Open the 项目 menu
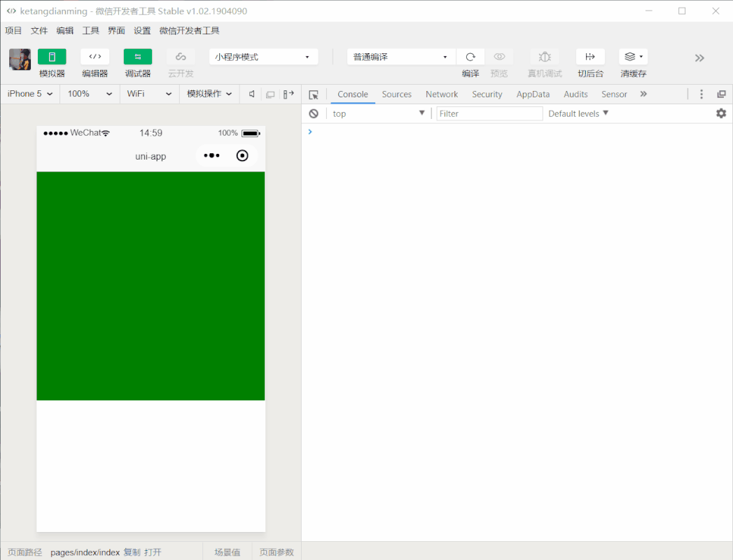The image size is (733, 560). [13, 31]
